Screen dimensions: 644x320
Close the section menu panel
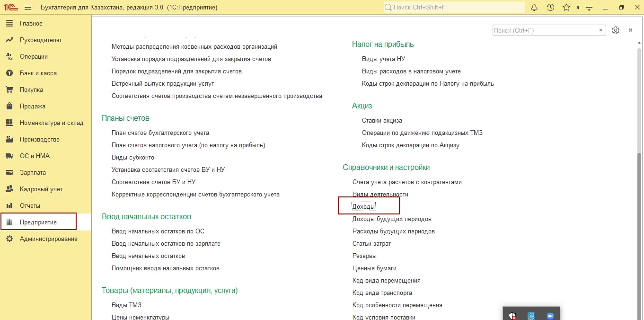tap(630, 30)
